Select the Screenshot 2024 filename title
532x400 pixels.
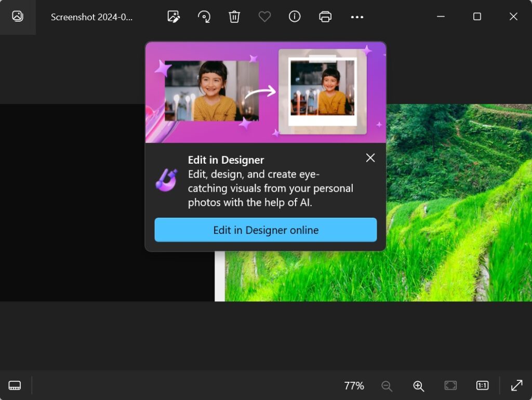[x=94, y=17]
